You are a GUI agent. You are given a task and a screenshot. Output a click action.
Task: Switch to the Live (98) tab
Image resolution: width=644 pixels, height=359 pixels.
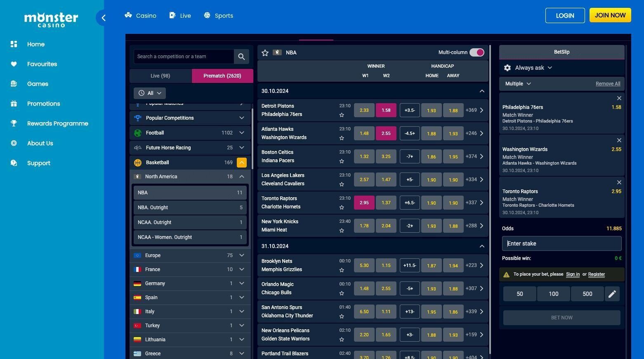click(x=160, y=76)
